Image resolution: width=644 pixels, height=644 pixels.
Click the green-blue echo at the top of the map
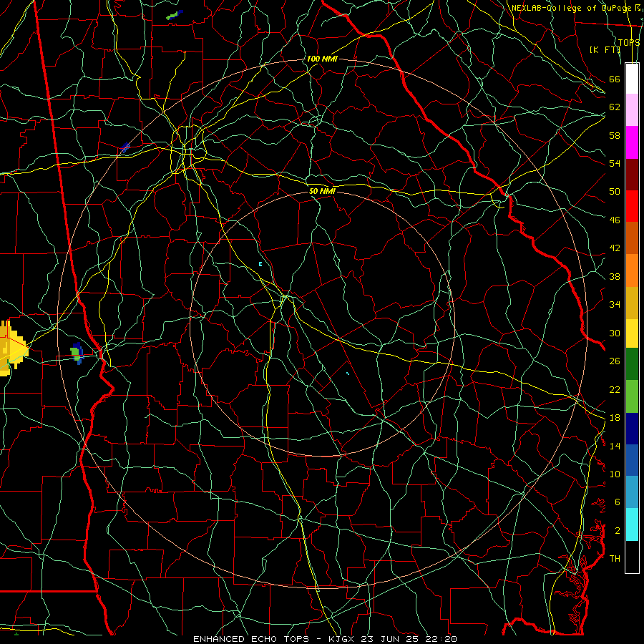tap(175, 15)
